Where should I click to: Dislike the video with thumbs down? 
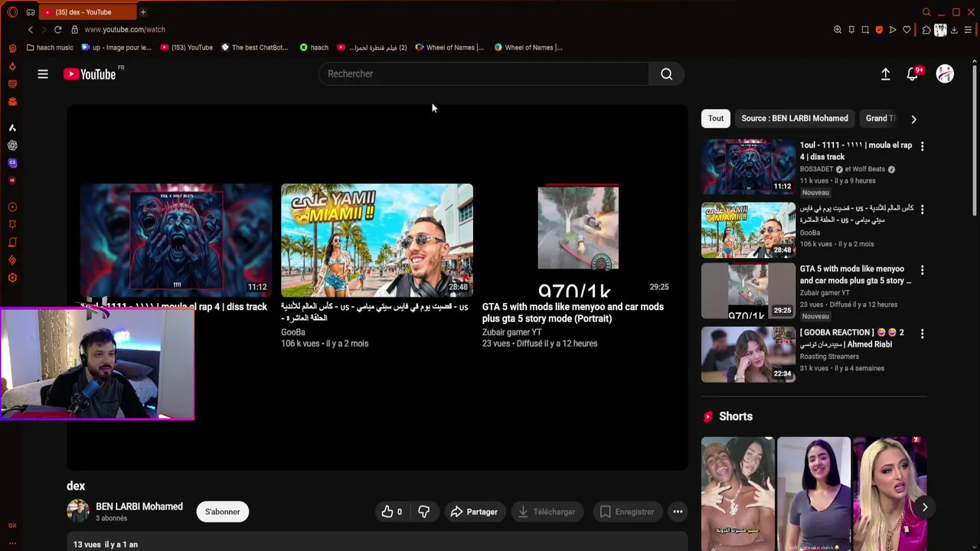pos(423,512)
